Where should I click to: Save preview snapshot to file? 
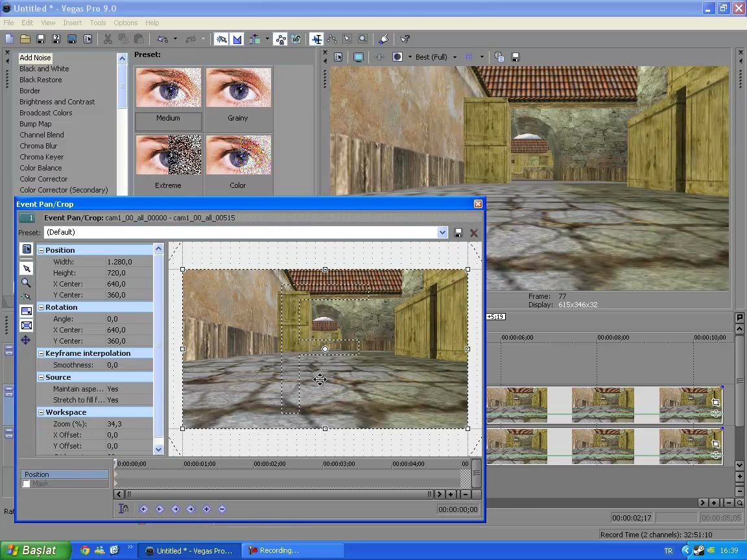coord(515,57)
